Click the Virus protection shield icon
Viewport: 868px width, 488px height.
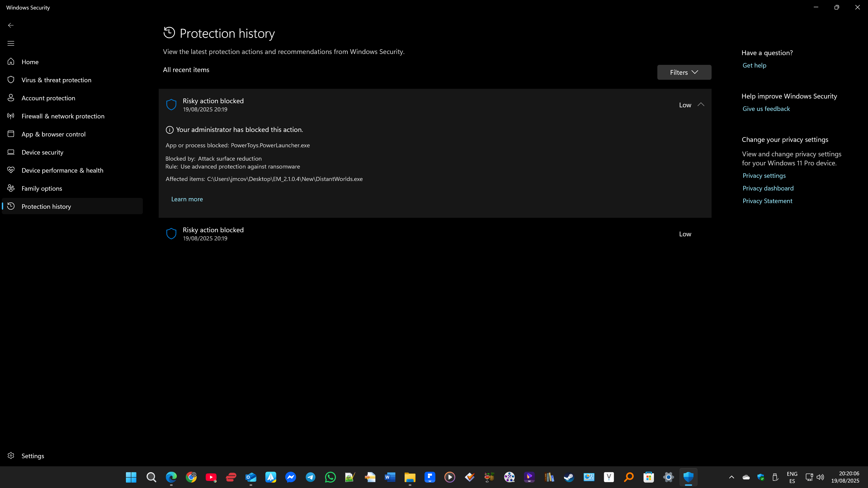pyautogui.click(x=11, y=80)
